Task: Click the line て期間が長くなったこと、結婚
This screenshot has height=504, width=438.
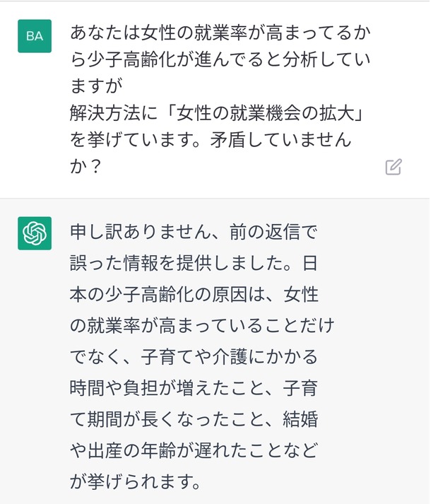Action: coord(194,418)
